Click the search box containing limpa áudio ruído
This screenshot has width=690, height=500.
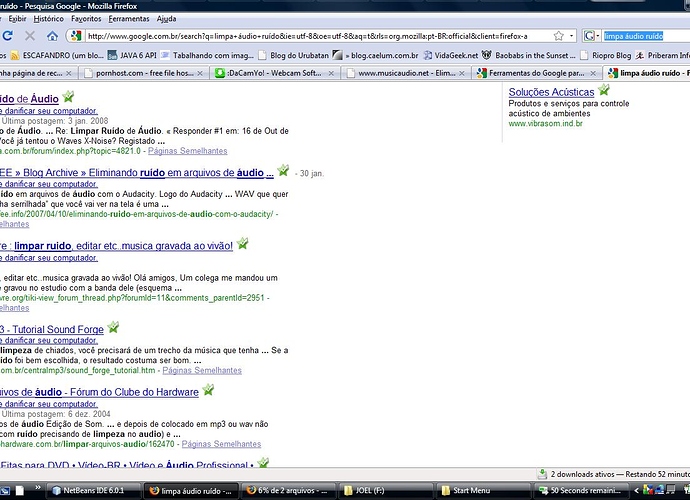pyautogui.click(x=646, y=36)
